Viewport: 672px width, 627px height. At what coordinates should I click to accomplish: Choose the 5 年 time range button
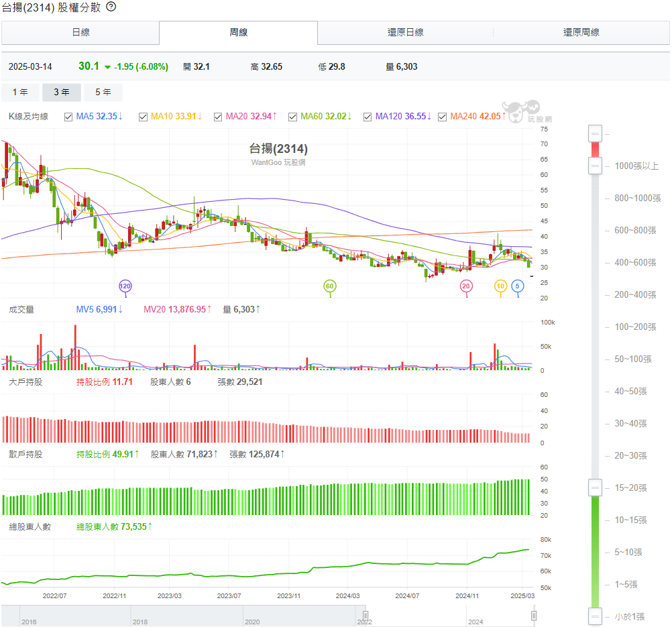103,93
